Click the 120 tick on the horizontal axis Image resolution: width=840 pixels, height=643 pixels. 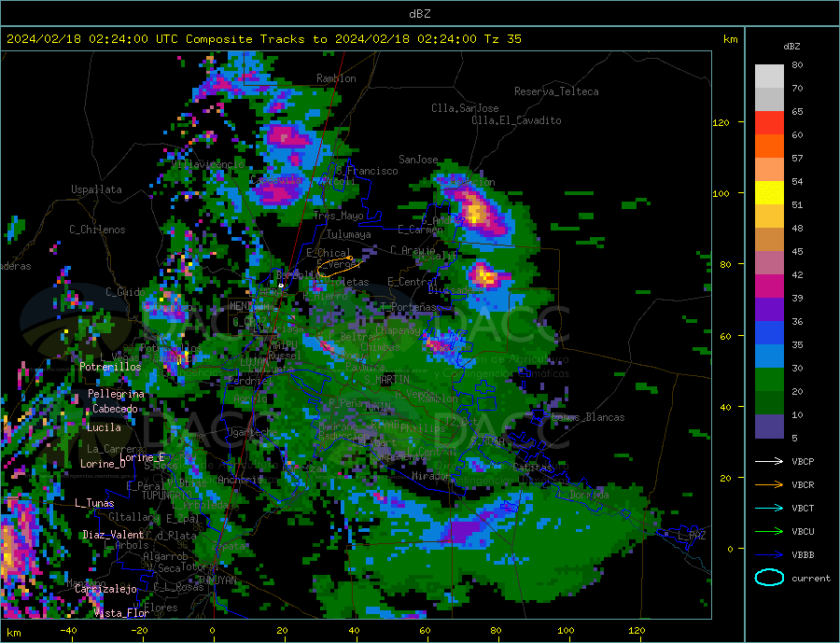(637, 630)
